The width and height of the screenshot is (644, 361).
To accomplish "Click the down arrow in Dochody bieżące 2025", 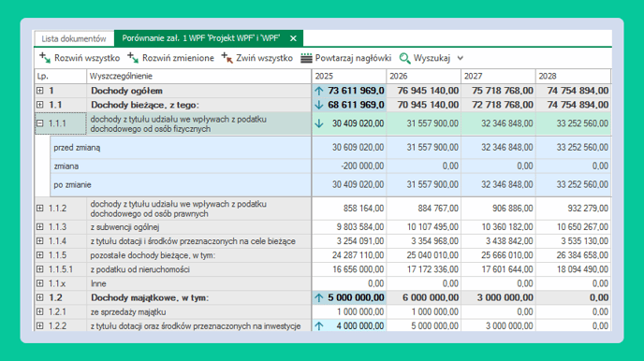I will click(319, 105).
